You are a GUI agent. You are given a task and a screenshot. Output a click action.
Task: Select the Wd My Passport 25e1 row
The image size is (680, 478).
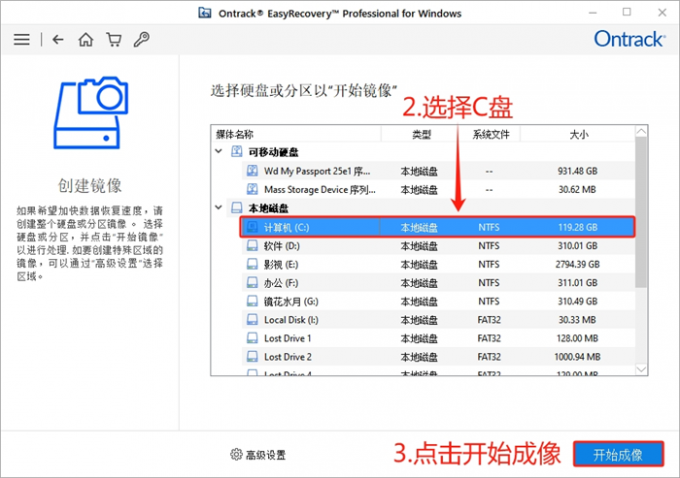coord(438,171)
